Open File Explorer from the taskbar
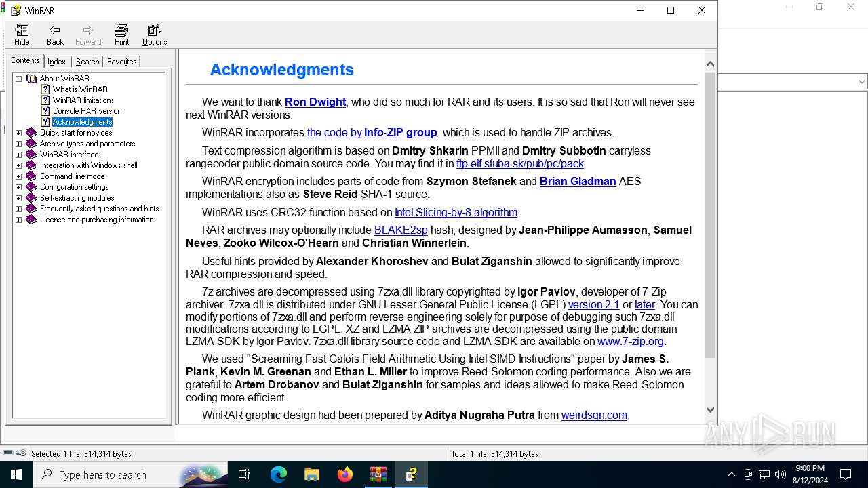The width and height of the screenshot is (868, 488). tap(311, 474)
